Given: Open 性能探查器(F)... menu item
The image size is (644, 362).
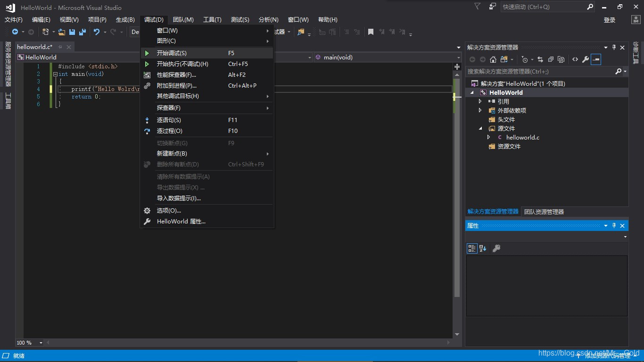Looking at the screenshot, I should tap(207, 75).
